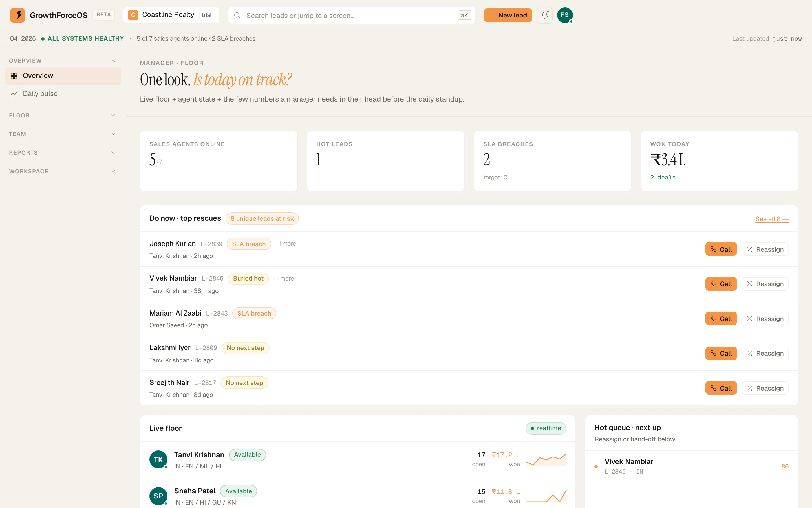Reassign Mariam Al Zaabi's lead

[x=765, y=319]
